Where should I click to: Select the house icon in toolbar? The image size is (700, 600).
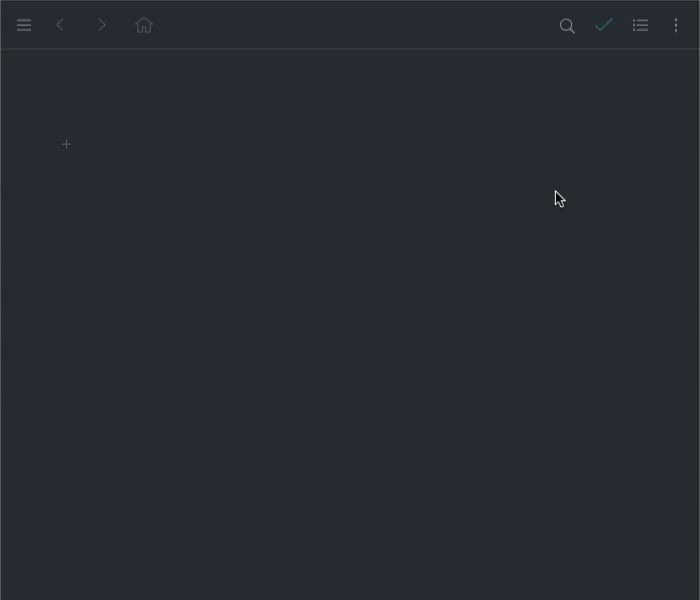pos(144,25)
